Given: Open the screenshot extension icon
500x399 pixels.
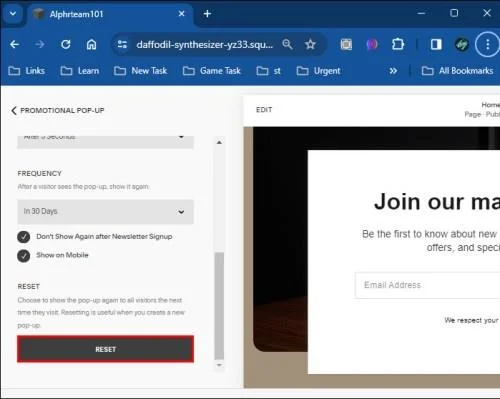Looking at the screenshot, I should coord(346,44).
